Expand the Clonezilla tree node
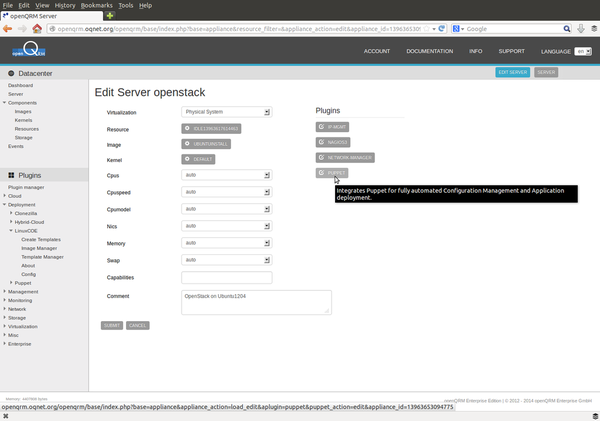600x421 pixels. pyautogui.click(x=11, y=213)
